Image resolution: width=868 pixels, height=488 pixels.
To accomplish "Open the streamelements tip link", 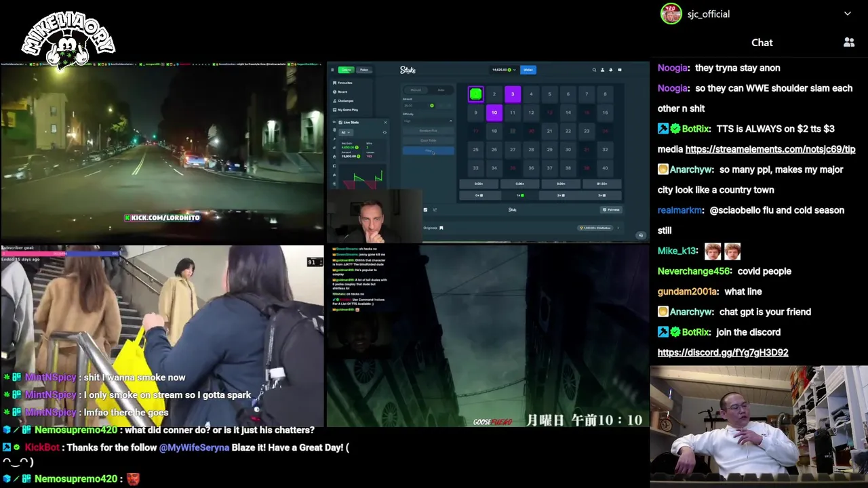I will click(x=770, y=149).
